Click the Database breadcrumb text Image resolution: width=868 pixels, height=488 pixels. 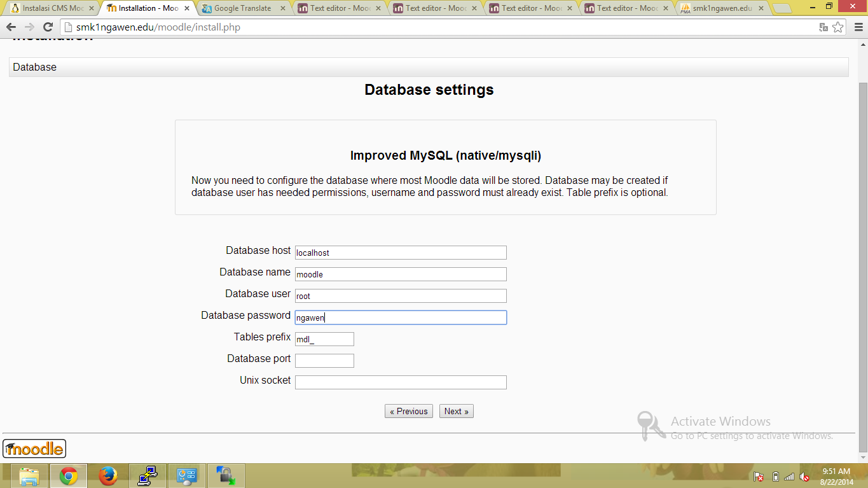[x=34, y=67]
